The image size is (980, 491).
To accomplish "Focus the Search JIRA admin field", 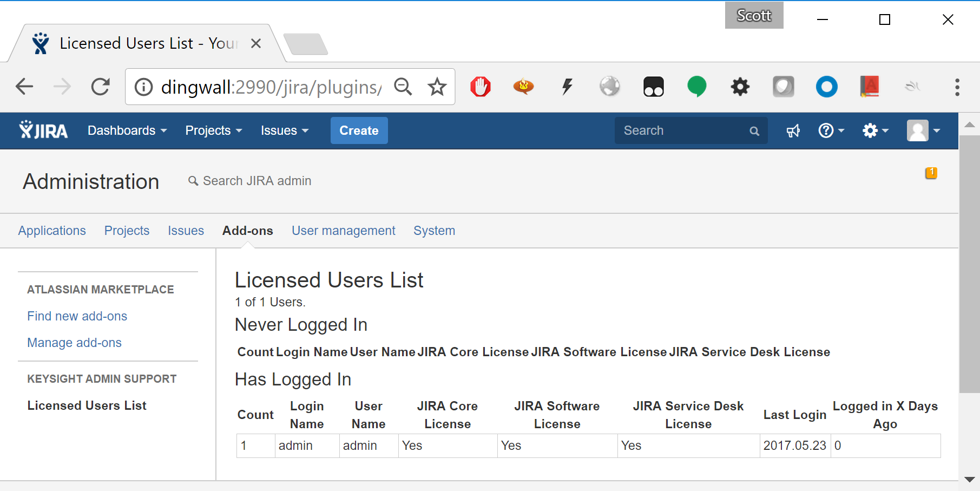I will point(249,181).
